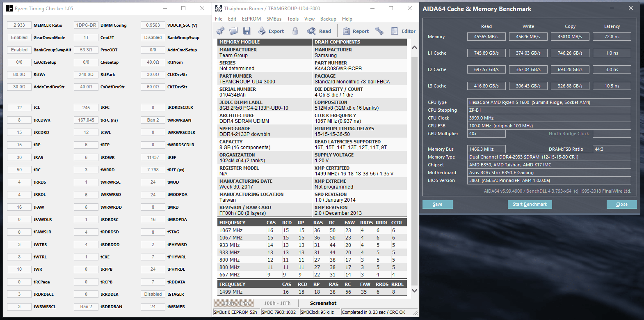This screenshot has width=644, height=320.
Task: Click the tREF value 11437 box
Action: click(x=153, y=157)
